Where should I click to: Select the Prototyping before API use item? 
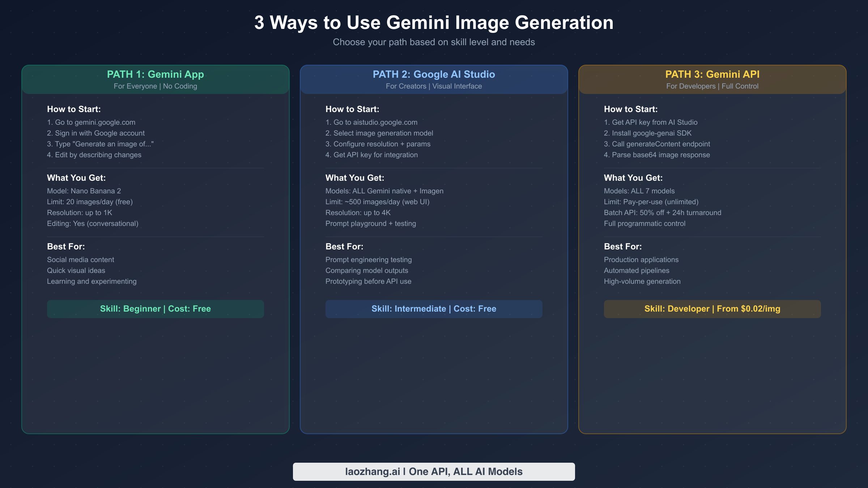[368, 281]
